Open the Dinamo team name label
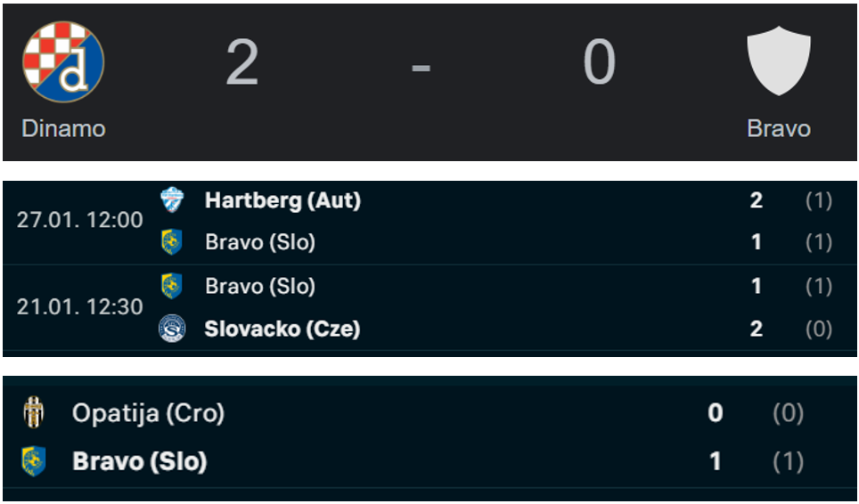 [x=63, y=128]
